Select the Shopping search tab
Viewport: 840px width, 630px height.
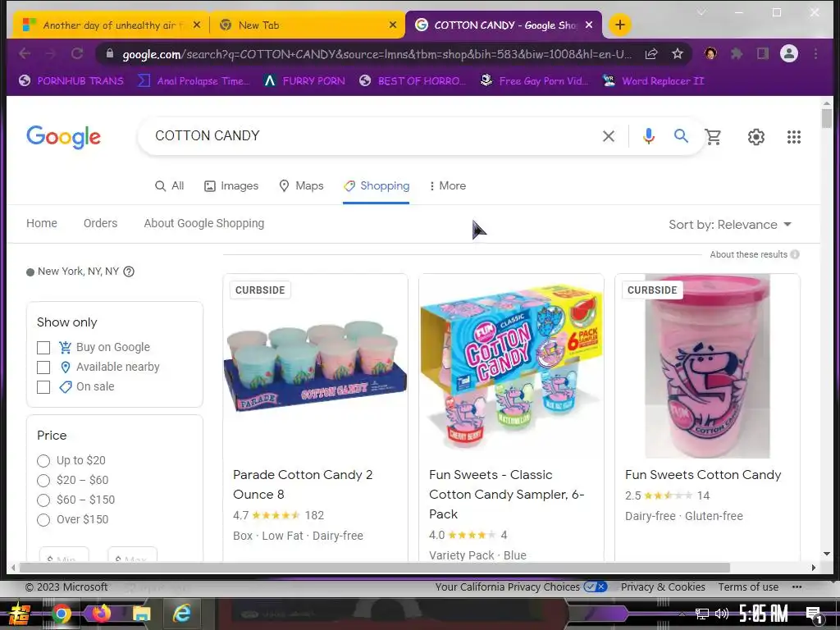point(376,186)
